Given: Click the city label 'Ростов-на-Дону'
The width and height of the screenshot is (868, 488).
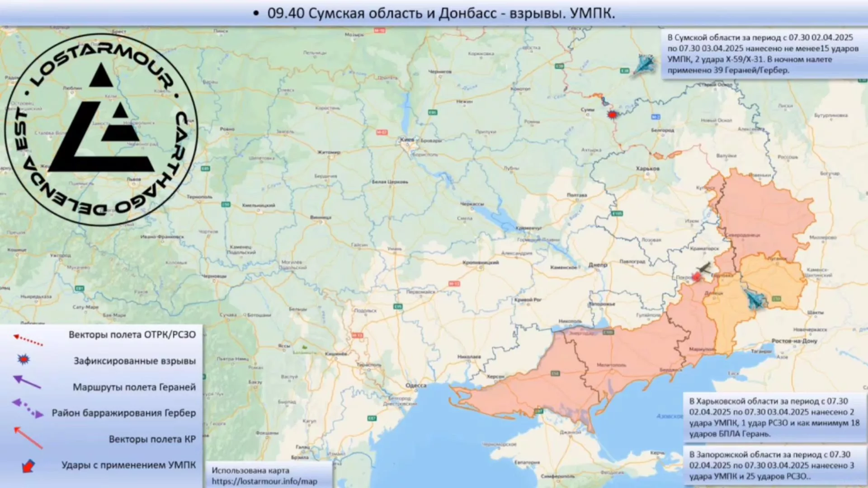Looking at the screenshot, I should [x=794, y=341].
